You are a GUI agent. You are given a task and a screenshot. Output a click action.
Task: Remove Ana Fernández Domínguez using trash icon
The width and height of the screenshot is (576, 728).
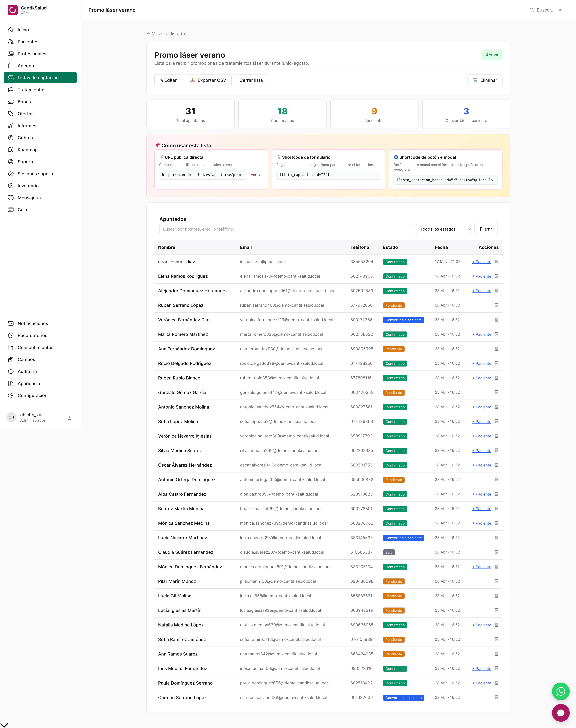[496, 349]
